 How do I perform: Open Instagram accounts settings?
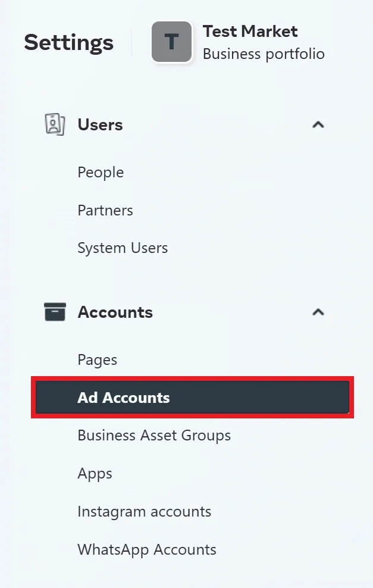click(x=145, y=512)
